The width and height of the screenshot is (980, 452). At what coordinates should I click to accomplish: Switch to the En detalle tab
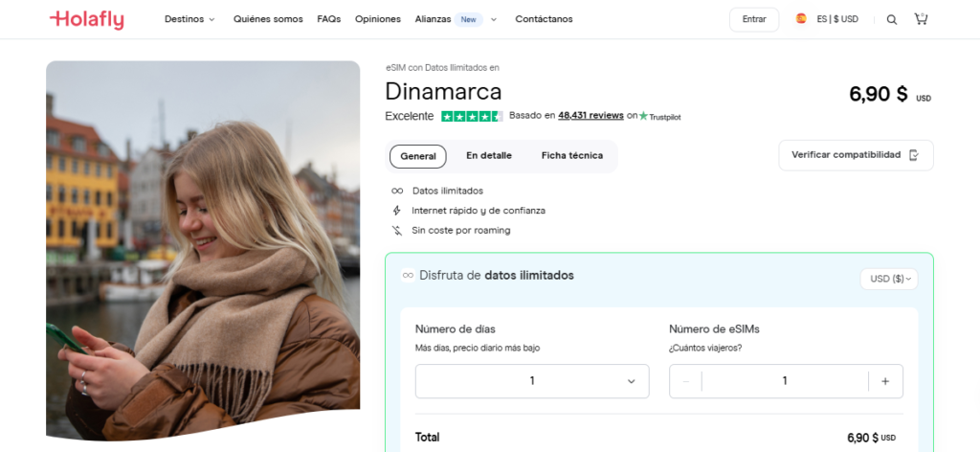point(489,156)
